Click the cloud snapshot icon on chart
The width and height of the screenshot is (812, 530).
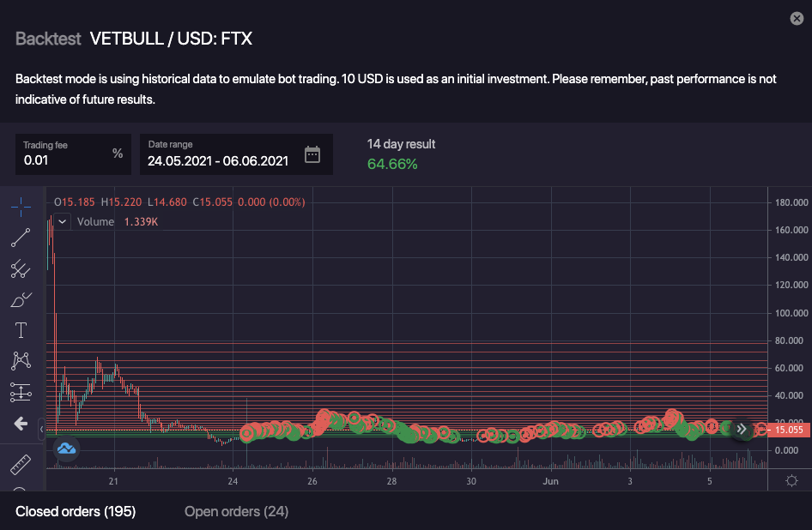(66, 449)
